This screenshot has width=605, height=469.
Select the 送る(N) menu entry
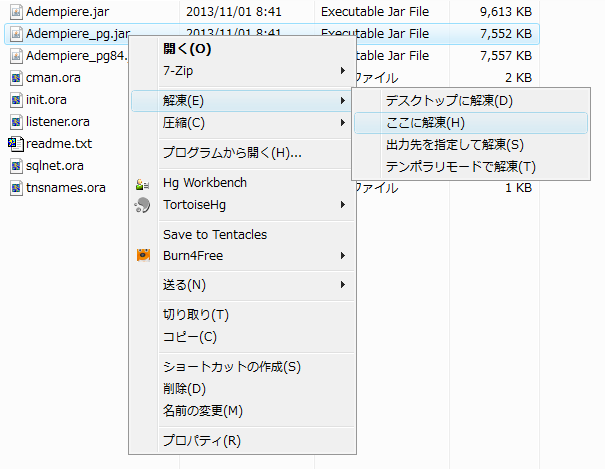(242, 285)
